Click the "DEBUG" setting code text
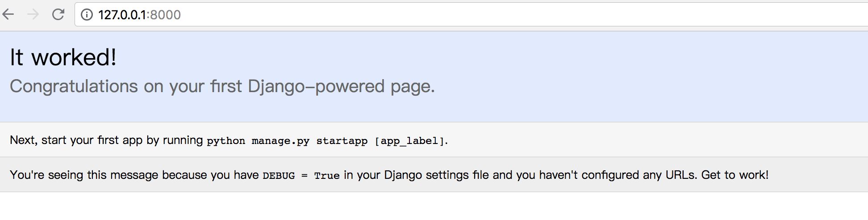Viewport: 868px width, 220px height. tap(279, 176)
